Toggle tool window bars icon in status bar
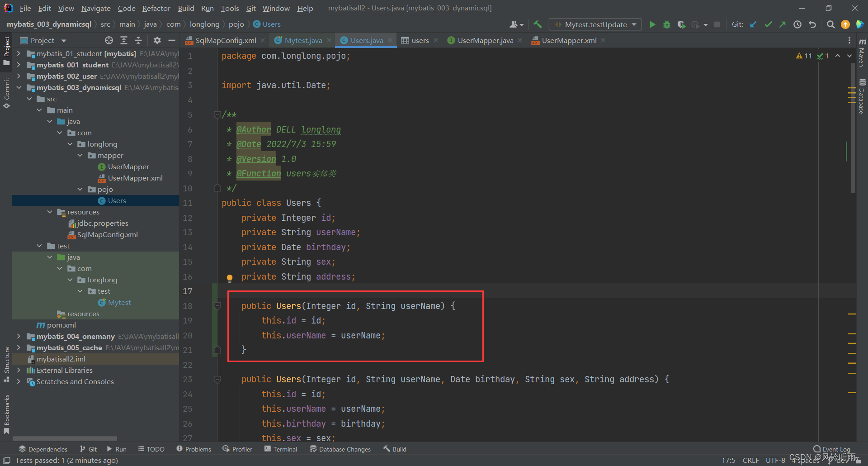Screen dimensions: 868x466 (7, 460)
